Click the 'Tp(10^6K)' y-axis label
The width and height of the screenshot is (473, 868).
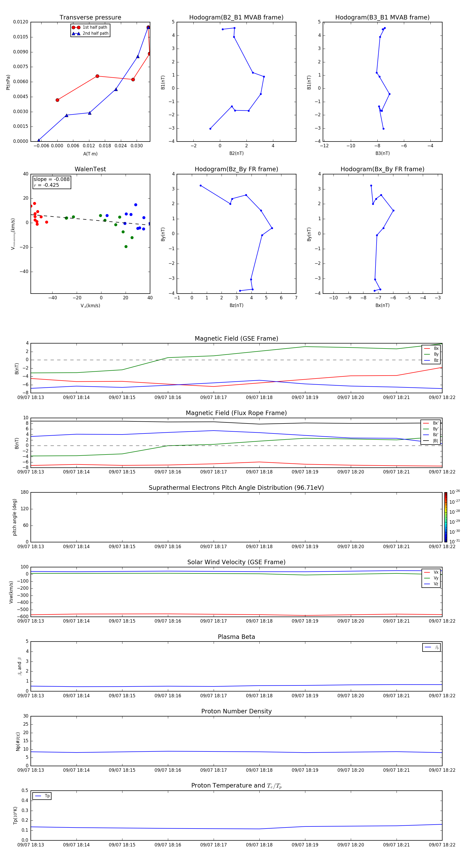[x=15, y=815]
